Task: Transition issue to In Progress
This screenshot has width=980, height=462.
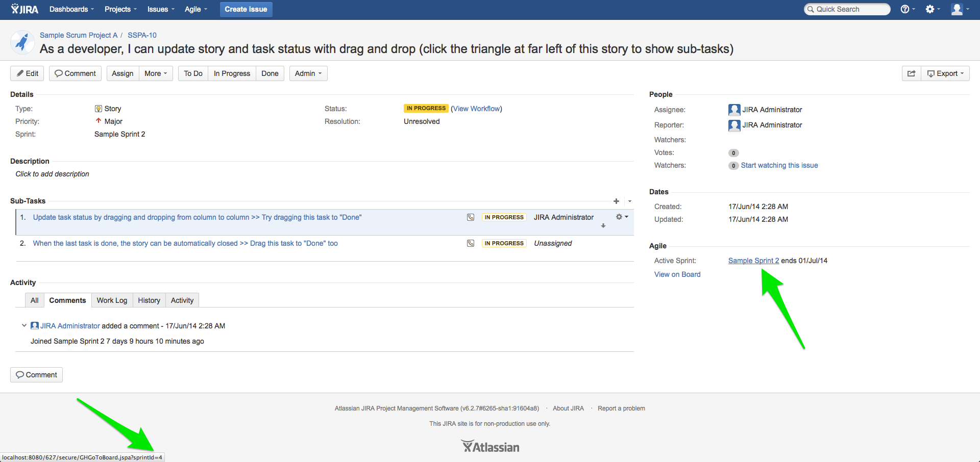Action: 232,73
